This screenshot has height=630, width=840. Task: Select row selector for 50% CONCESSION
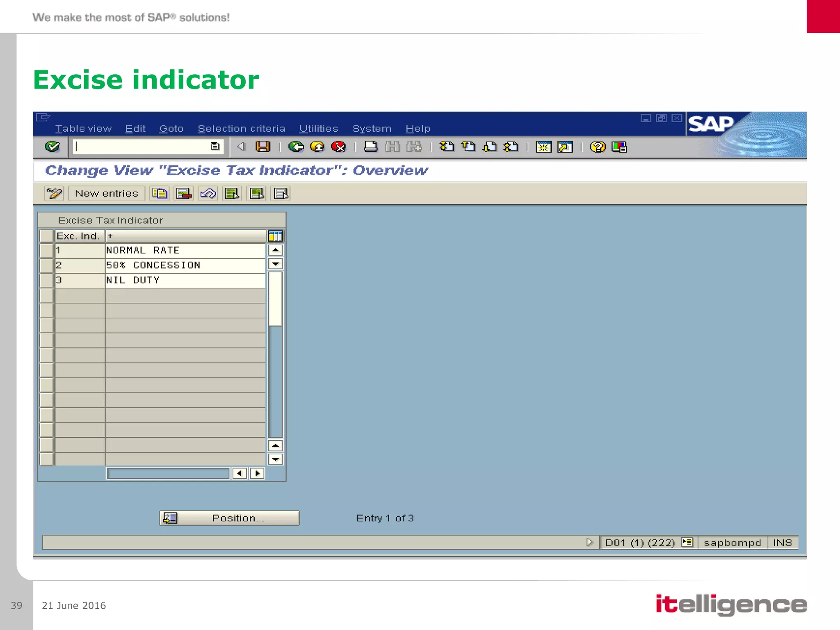point(47,265)
